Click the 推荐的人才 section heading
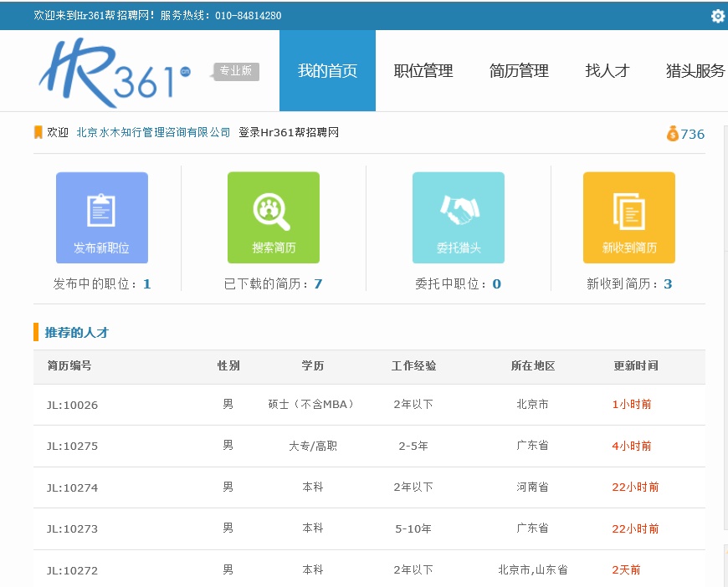The width and height of the screenshot is (728, 587). pos(77,332)
